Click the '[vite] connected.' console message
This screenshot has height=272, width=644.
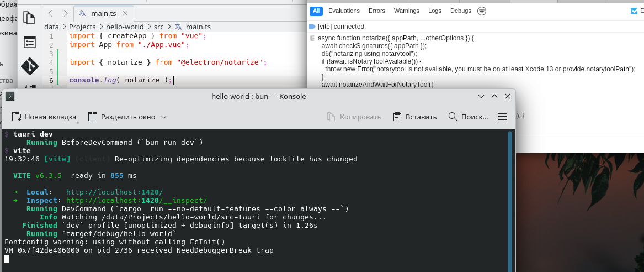click(342, 27)
